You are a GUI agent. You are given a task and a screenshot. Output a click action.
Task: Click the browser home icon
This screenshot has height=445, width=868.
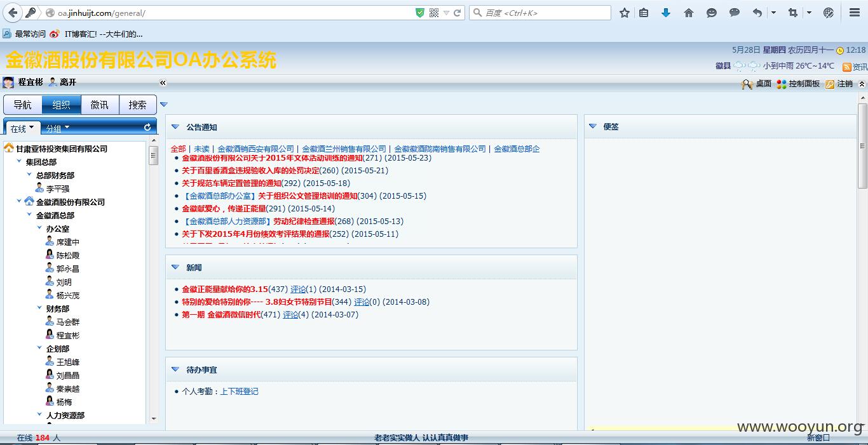tap(689, 13)
